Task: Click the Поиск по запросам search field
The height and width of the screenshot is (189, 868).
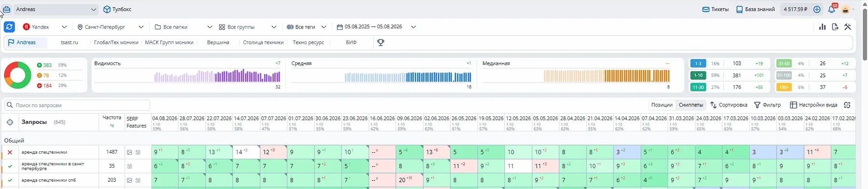Action: [77, 105]
